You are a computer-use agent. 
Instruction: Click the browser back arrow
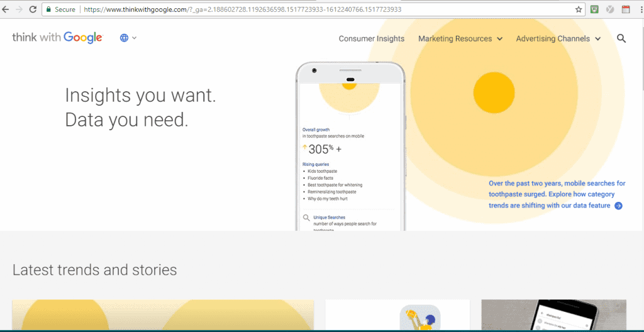point(6,9)
